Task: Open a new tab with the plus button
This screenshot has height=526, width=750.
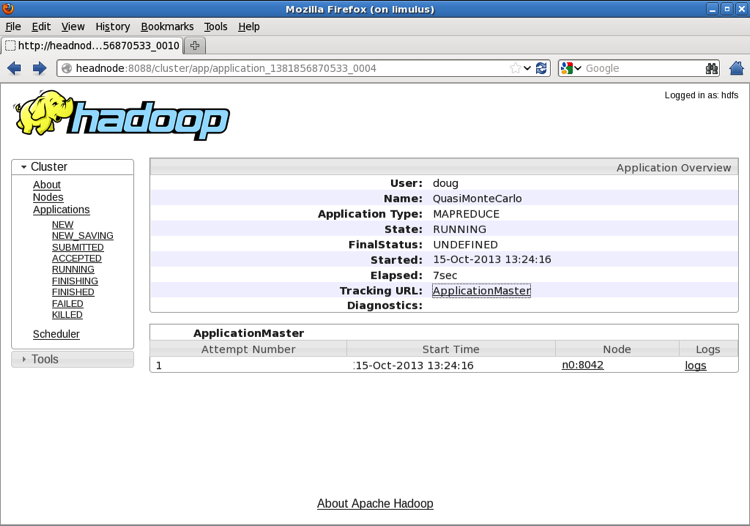Action: [195, 45]
